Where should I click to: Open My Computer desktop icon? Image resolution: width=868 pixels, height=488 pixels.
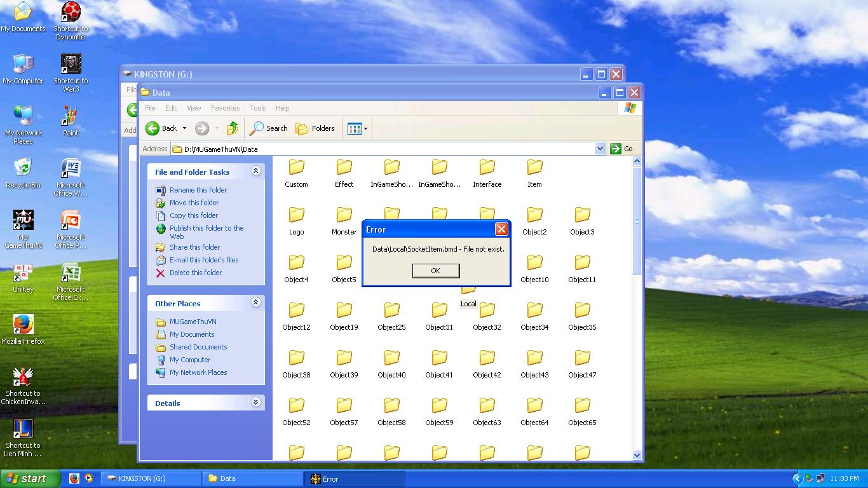24,69
